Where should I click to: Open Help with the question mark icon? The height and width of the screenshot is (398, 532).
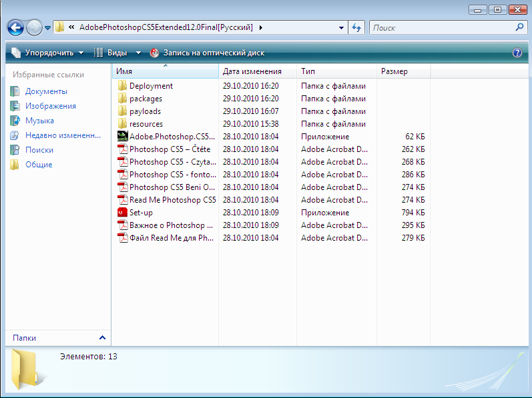[517, 53]
